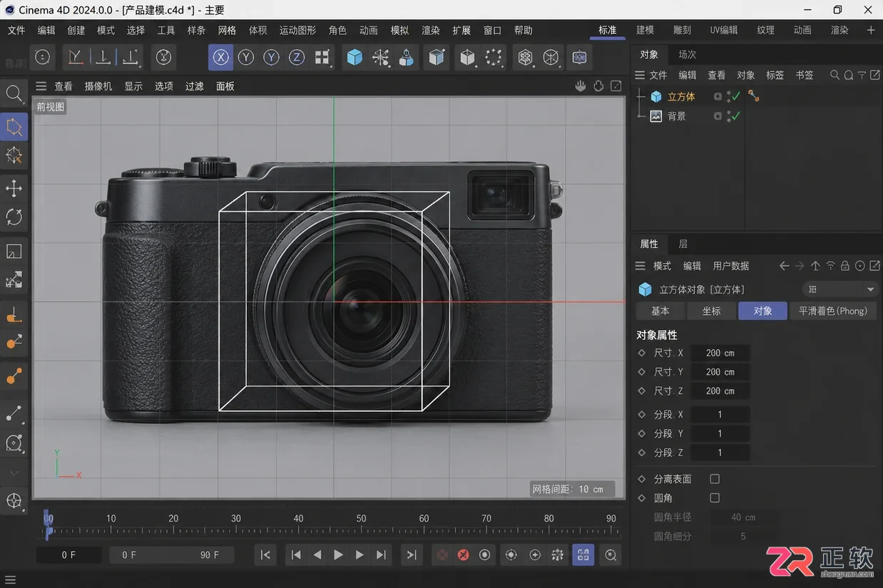This screenshot has height=588, width=883.
Task: Open the 坐标 attribute tab
Action: coord(712,311)
